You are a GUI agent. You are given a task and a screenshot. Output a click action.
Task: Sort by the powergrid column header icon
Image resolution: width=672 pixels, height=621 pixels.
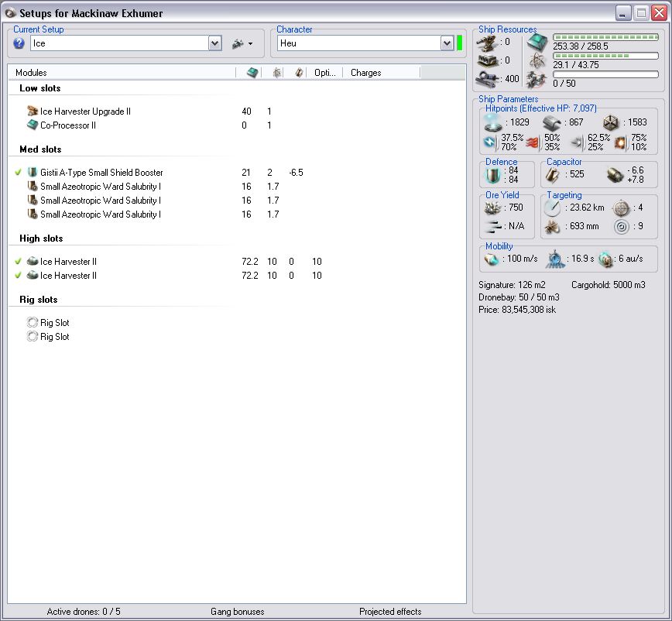(277, 73)
